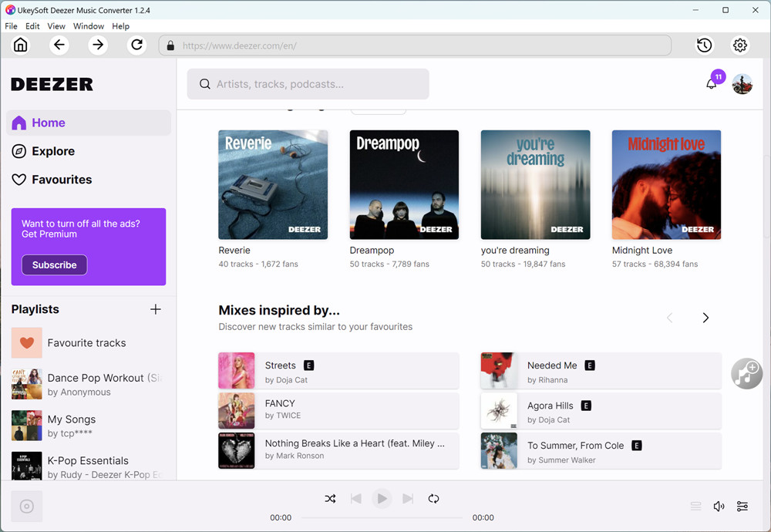Click the Subscribe button
The width and height of the screenshot is (771, 532).
[x=54, y=265]
